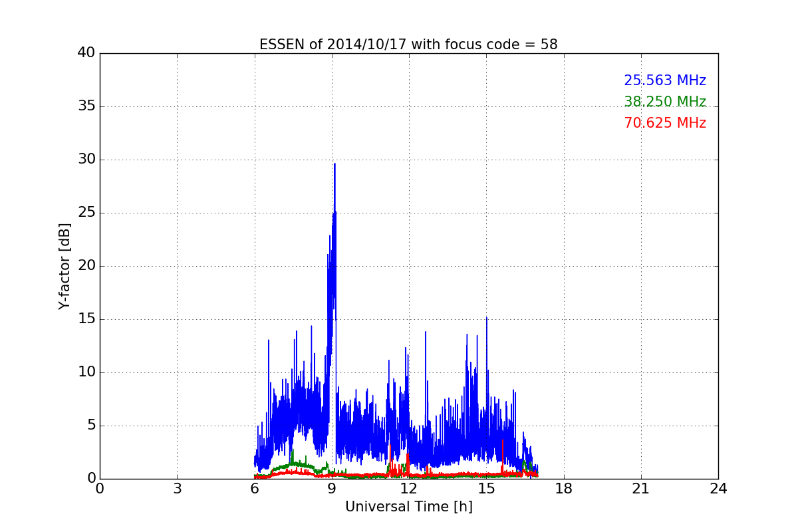This screenshot has height=532, width=798.
Task: Click the x-axis tick label "3"
Action: click(x=177, y=489)
